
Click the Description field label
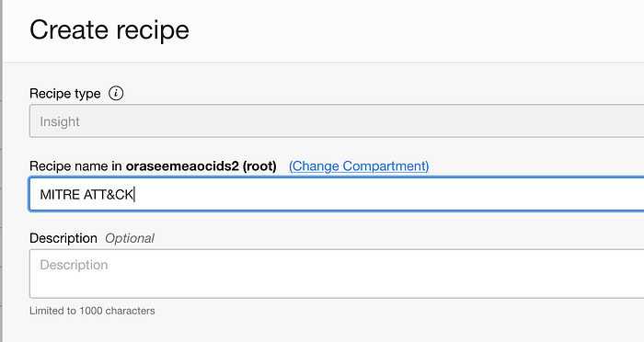click(63, 238)
